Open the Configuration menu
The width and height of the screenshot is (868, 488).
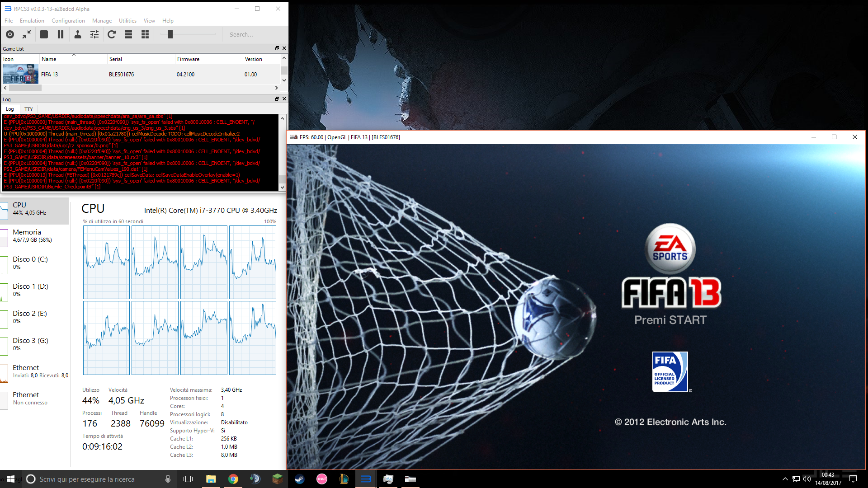tap(68, 21)
